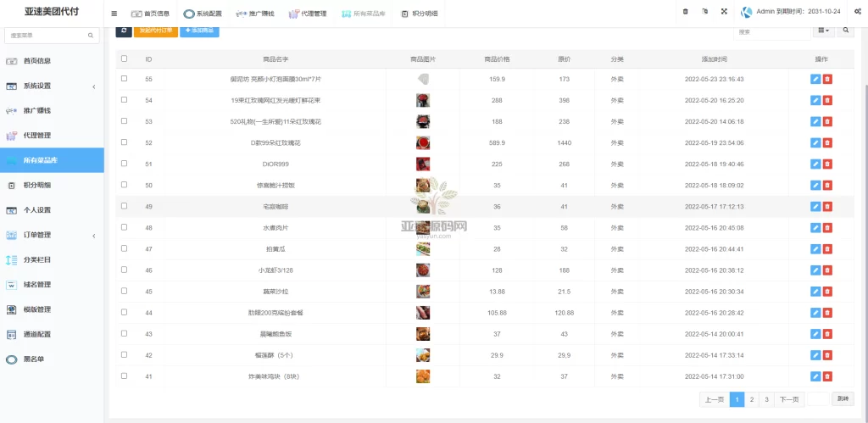The image size is (868, 423).
Task: Click the 上一页 previous page button
Action: click(x=715, y=399)
